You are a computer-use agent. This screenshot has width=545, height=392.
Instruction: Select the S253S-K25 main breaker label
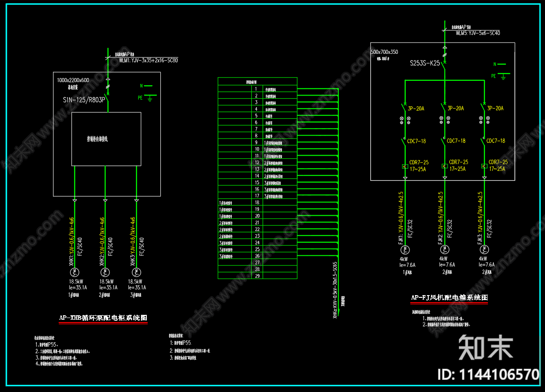tap(425, 63)
